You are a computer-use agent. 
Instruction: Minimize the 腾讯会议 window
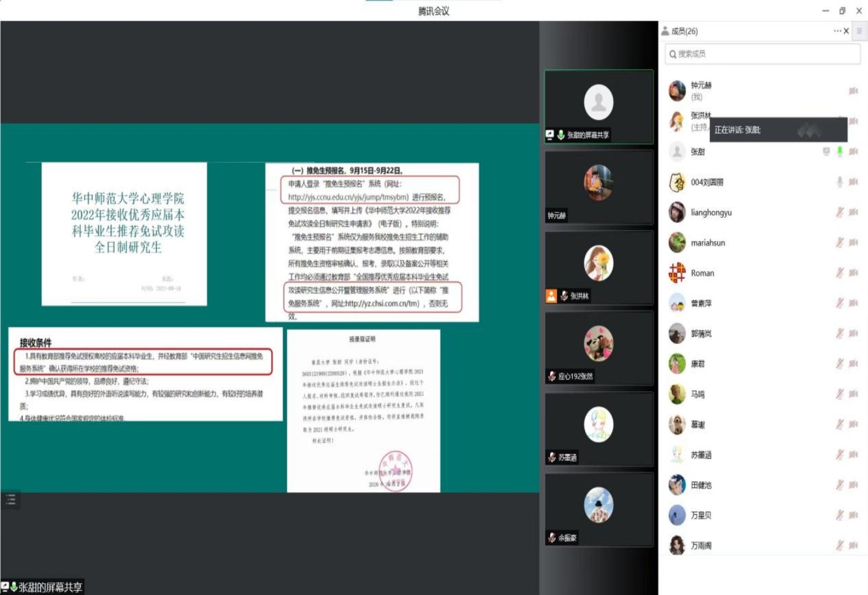tap(825, 10)
